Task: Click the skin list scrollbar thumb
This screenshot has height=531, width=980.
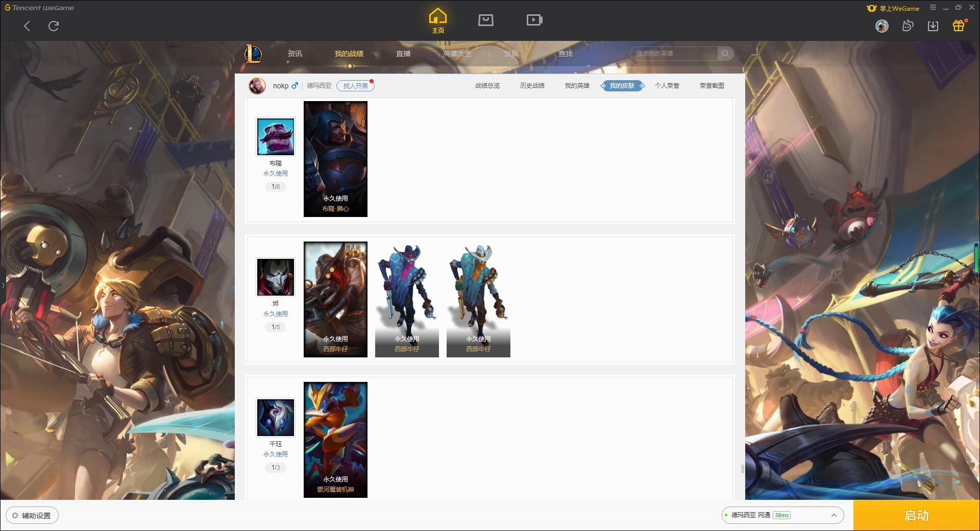Action: coord(742,469)
